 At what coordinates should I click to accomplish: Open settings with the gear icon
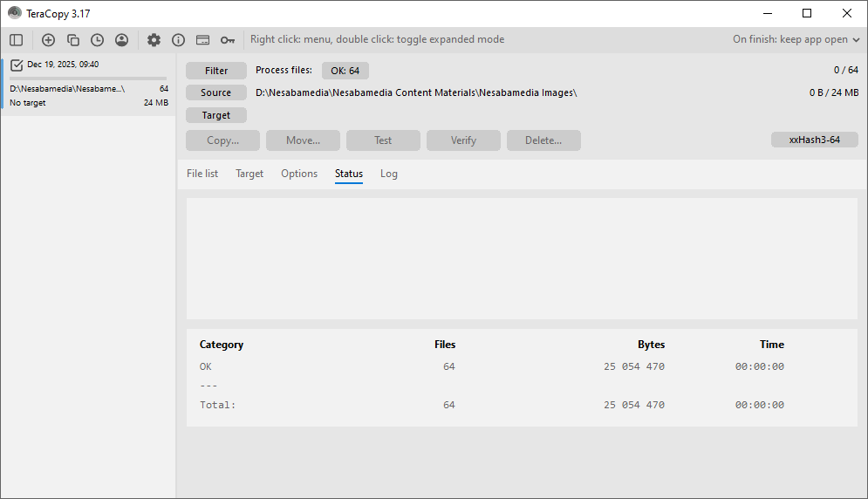coord(154,40)
